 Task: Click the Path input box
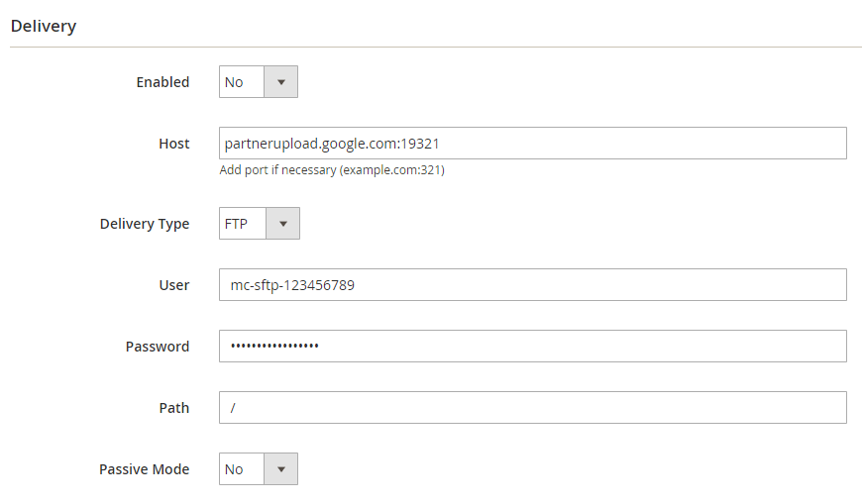[532, 408]
